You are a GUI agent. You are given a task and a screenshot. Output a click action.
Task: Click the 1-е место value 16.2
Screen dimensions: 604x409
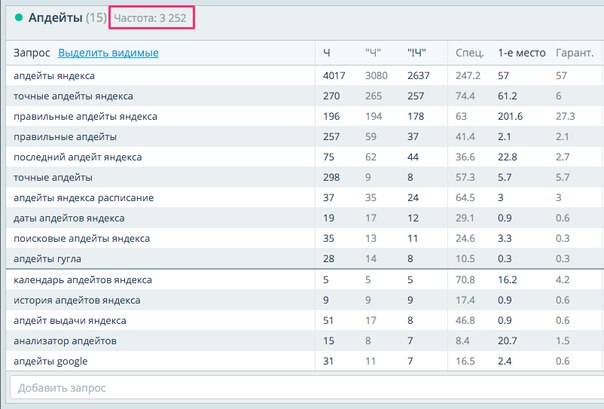coord(507,280)
